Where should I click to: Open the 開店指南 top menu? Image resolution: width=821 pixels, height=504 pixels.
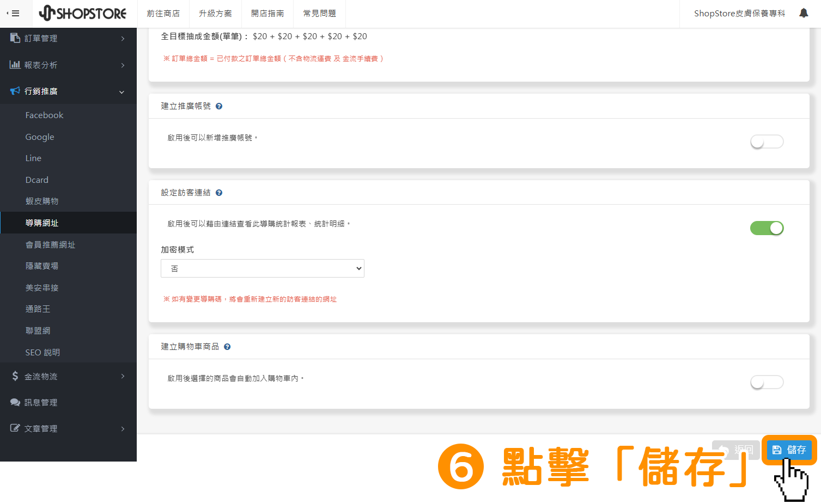267,14
